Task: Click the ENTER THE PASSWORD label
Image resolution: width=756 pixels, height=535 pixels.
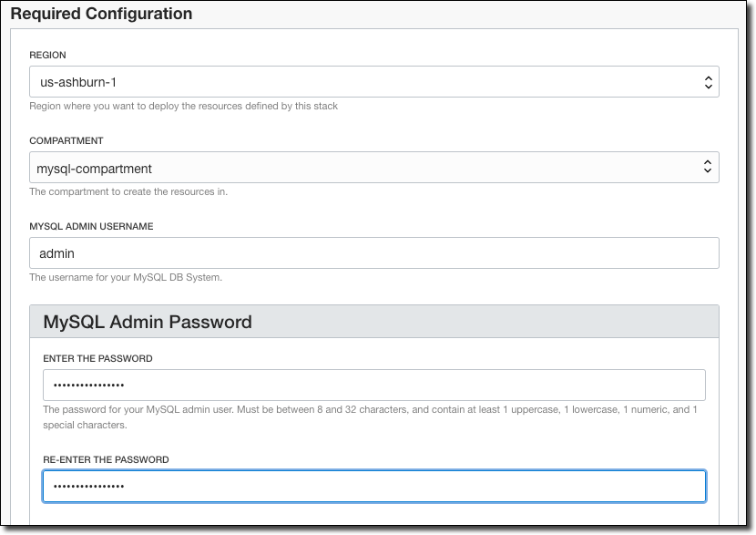Action: pos(97,359)
